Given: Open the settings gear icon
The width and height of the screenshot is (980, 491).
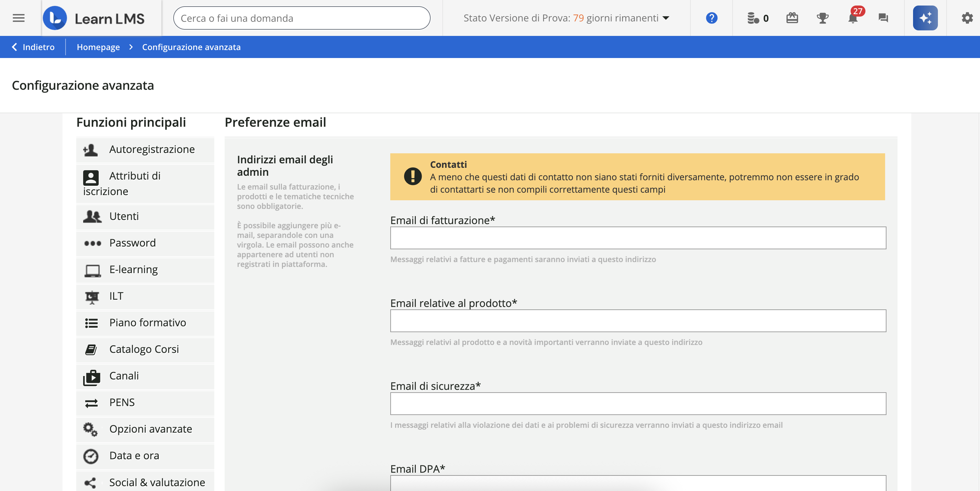Looking at the screenshot, I should 967,18.
